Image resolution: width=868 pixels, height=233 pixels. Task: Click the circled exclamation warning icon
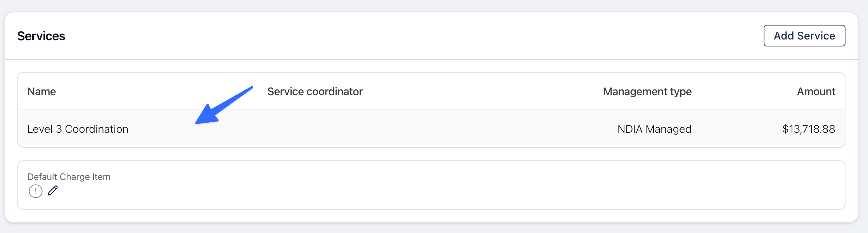[x=36, y=191]
